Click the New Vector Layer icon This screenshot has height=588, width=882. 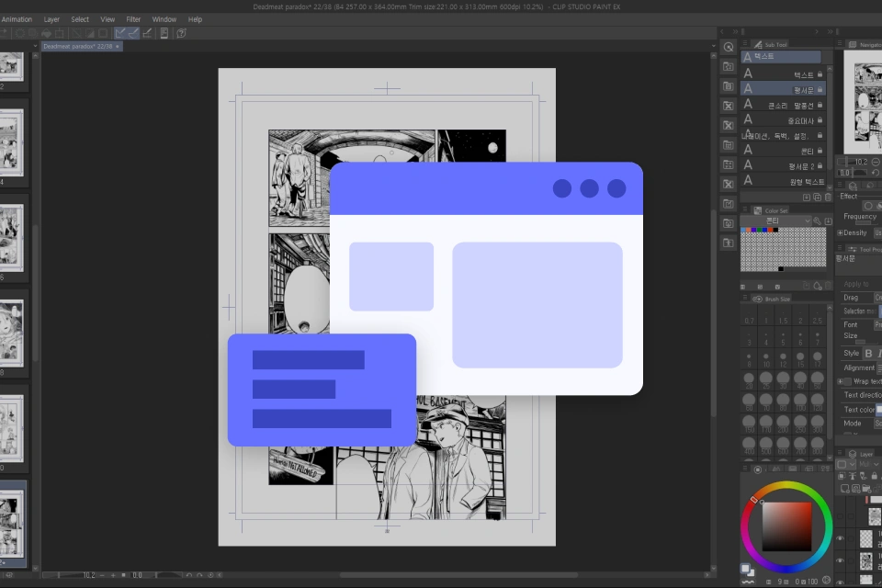click(x=855, y=489)
